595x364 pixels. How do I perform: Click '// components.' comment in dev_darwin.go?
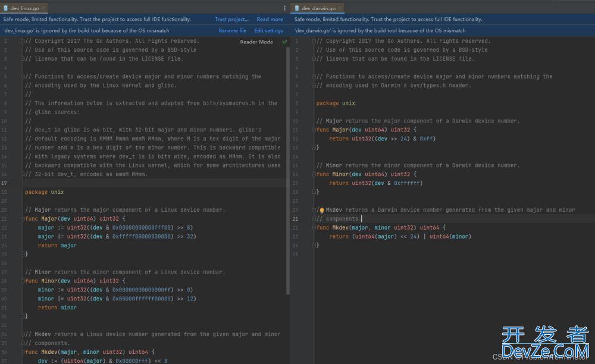(338, 219)
